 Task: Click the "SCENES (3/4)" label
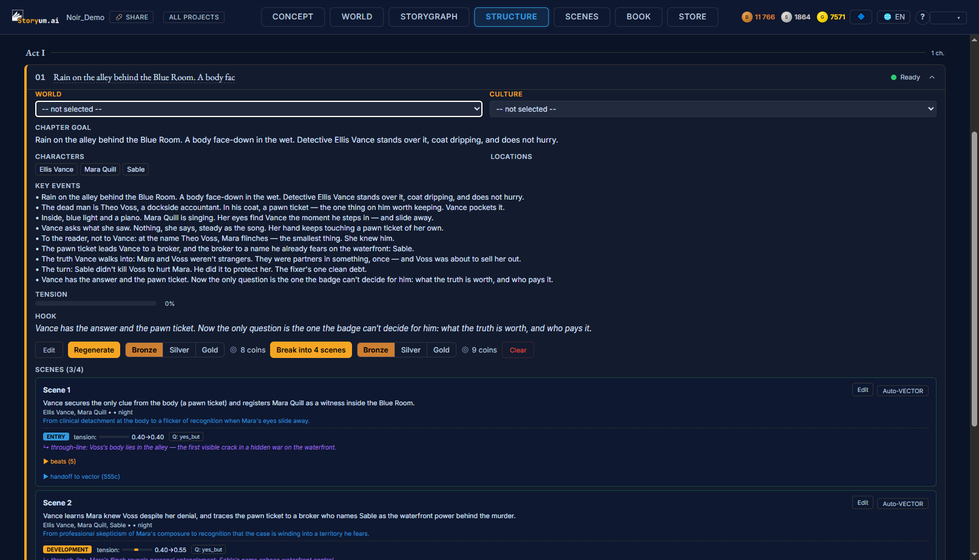[59, 369]
